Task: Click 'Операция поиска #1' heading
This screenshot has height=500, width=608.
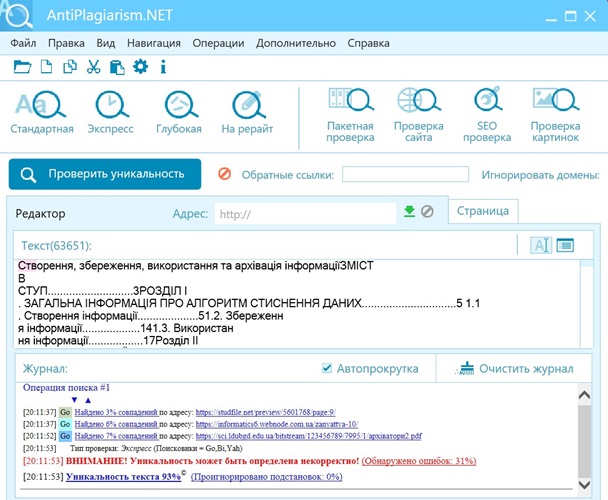Action: (66, 388)
